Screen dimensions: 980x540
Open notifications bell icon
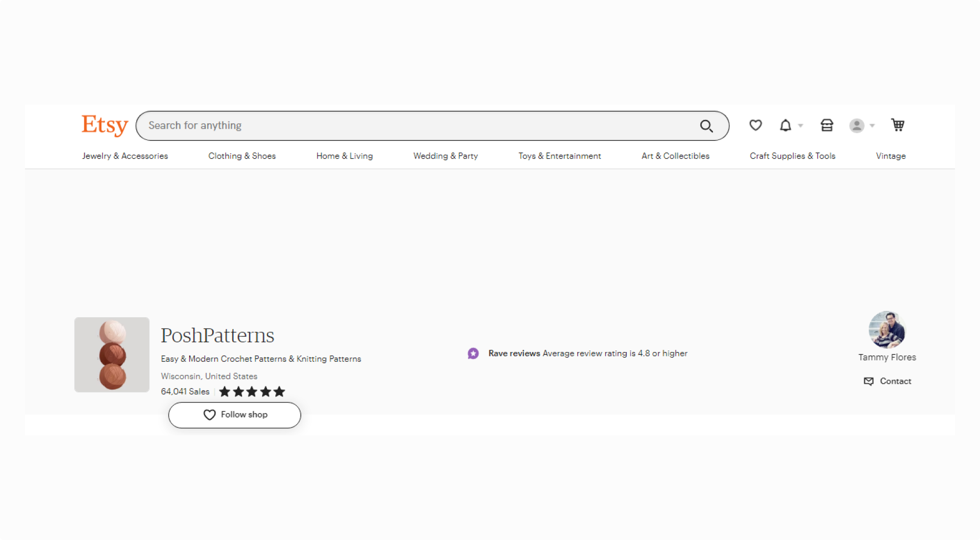(785, 125)
